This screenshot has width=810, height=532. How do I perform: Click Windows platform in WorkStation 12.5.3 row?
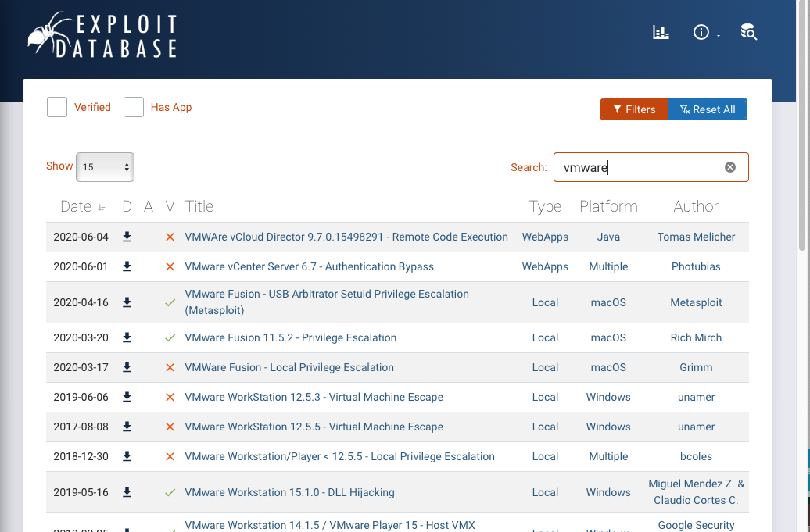608,397
